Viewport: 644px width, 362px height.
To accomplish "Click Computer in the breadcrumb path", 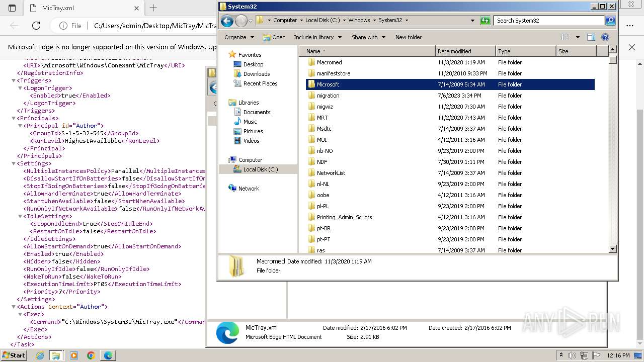I will (285, 21).
